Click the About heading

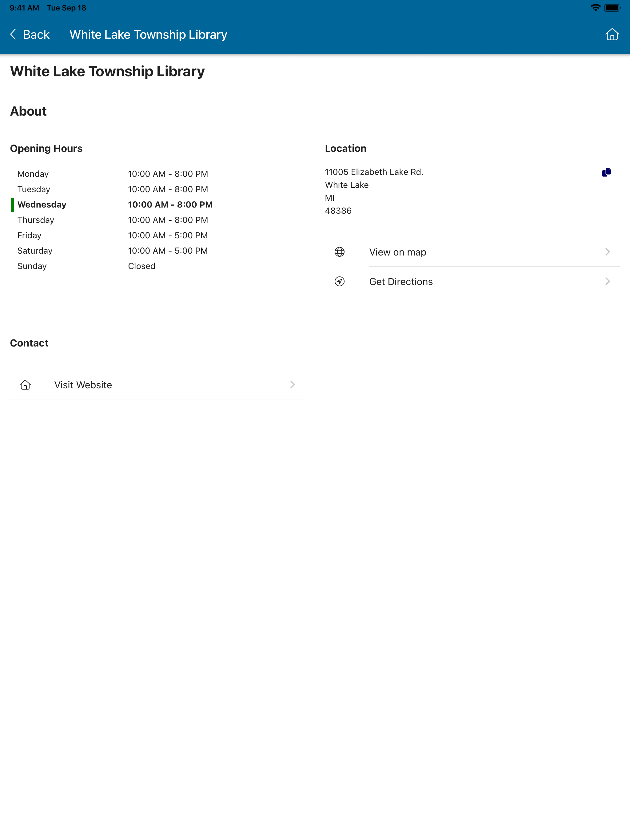click(28, 111)
